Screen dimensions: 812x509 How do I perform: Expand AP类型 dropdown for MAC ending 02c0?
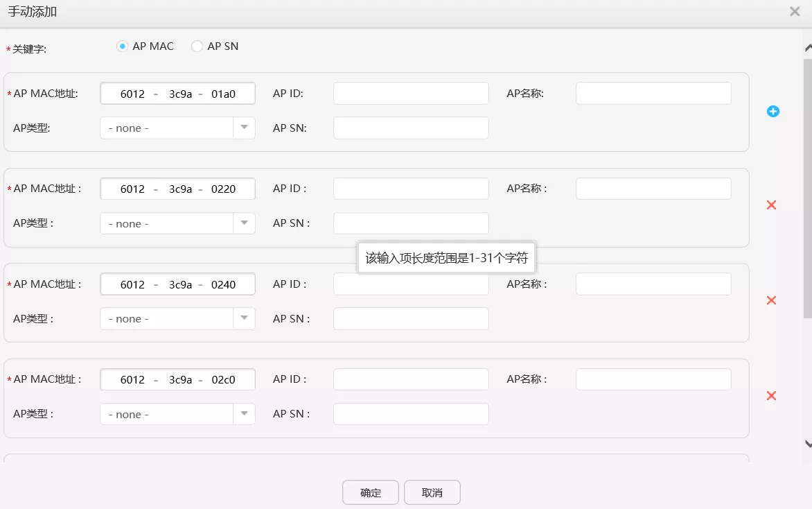click(x=177, y=415)
